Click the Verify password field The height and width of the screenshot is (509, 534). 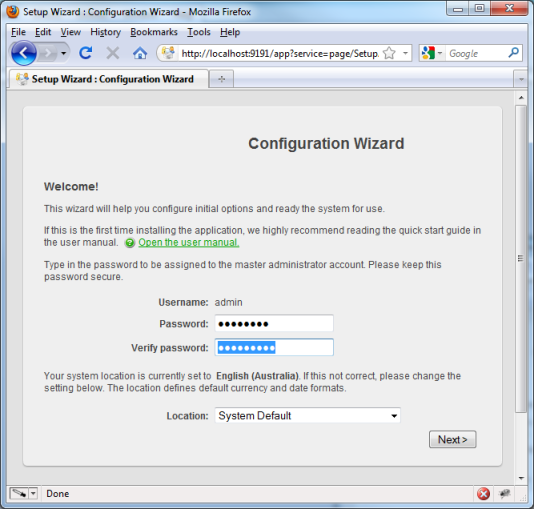click(x=274, y=348)
